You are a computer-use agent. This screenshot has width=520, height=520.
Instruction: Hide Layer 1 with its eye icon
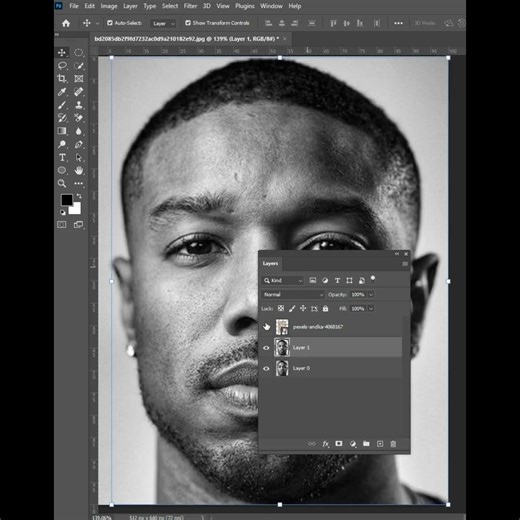(266, 348)
